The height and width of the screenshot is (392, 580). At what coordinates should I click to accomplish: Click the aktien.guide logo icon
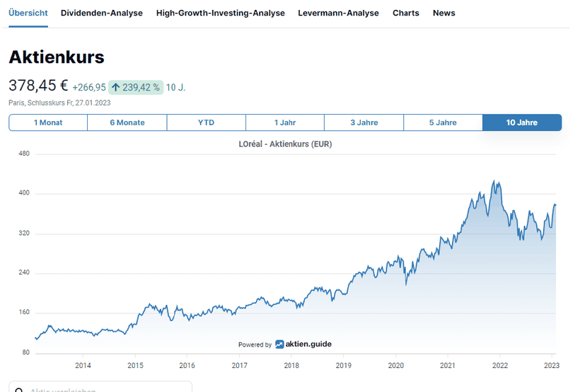(x=279, y=345)
